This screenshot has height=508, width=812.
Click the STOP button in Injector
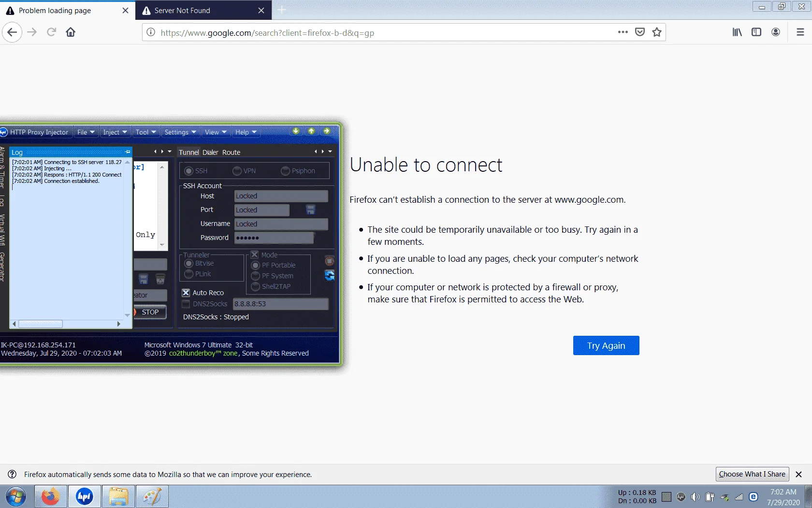coord(150,312)
